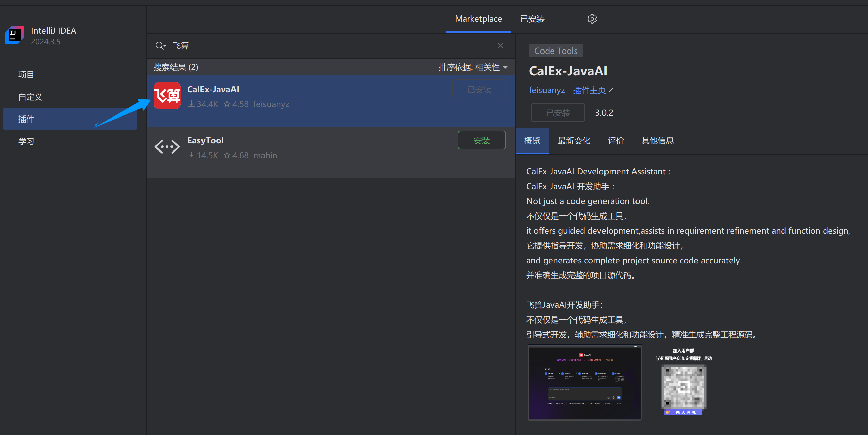Open the 最新变化 tab
Image resolution: width=868 pixels, height=435 pixels.
[x=574, y=141]
